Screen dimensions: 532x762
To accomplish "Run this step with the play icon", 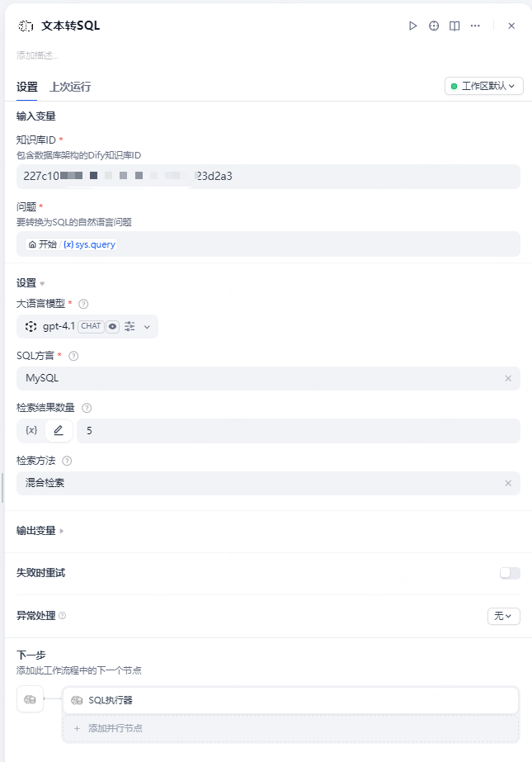I will click(413, 26).
